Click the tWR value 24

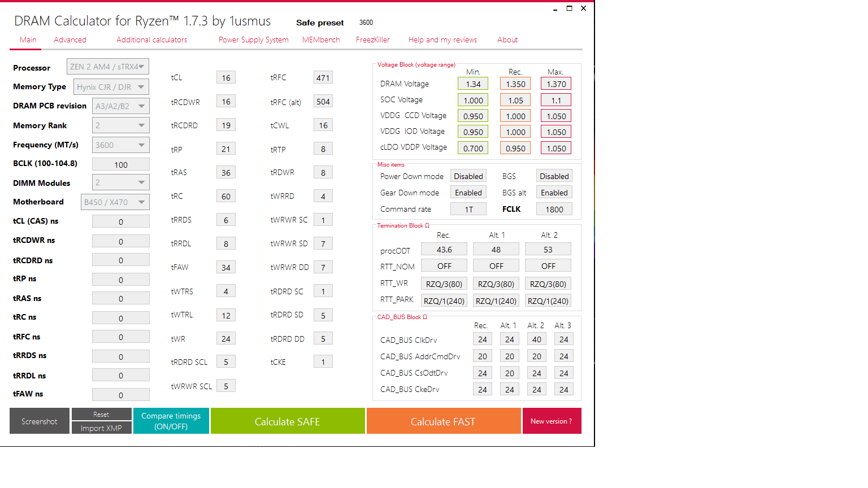[x=226, y=338]
